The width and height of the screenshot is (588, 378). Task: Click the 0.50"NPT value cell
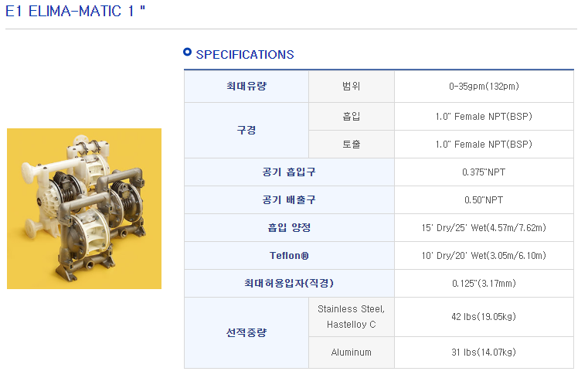tap(484, 200)
